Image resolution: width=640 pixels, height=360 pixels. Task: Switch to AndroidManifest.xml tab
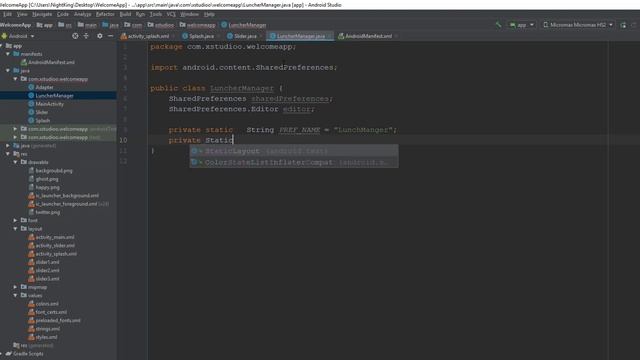pos(368,36)
